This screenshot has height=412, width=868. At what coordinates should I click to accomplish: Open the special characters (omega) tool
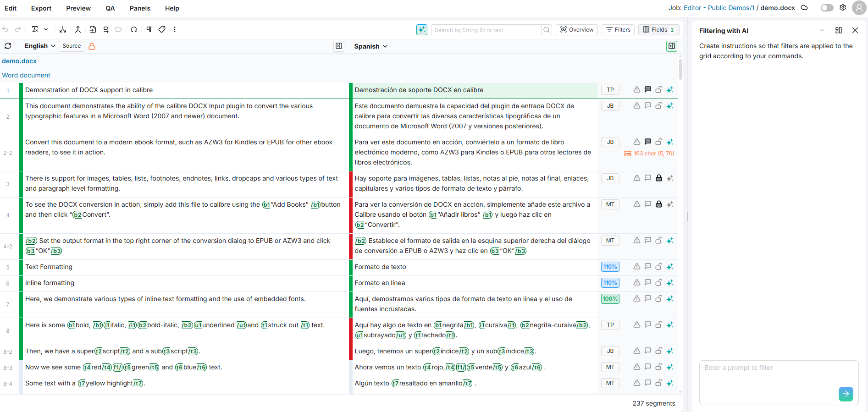pyautogui.click(x=134, y=29)
